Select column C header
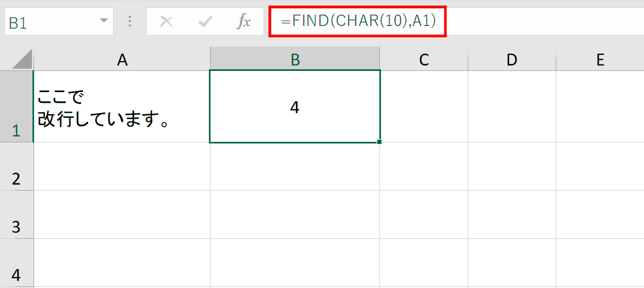Screen dimensions: 644x288 [424, 58]
